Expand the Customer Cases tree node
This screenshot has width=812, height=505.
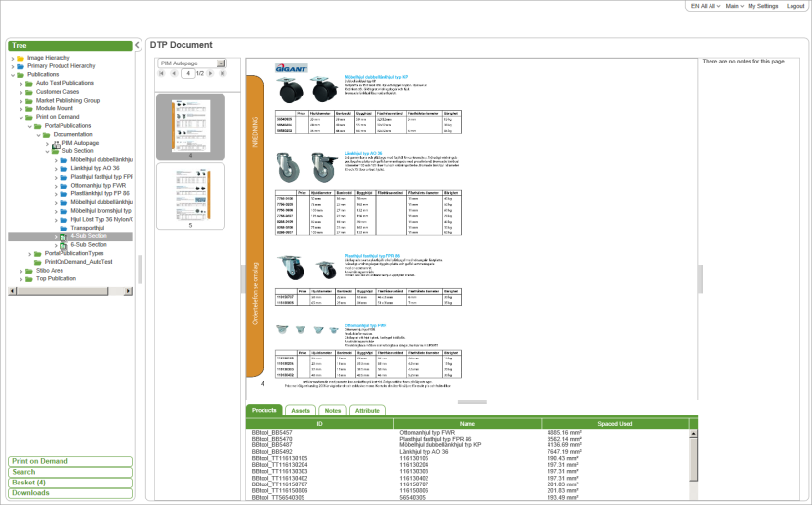(x=20, y=92)
